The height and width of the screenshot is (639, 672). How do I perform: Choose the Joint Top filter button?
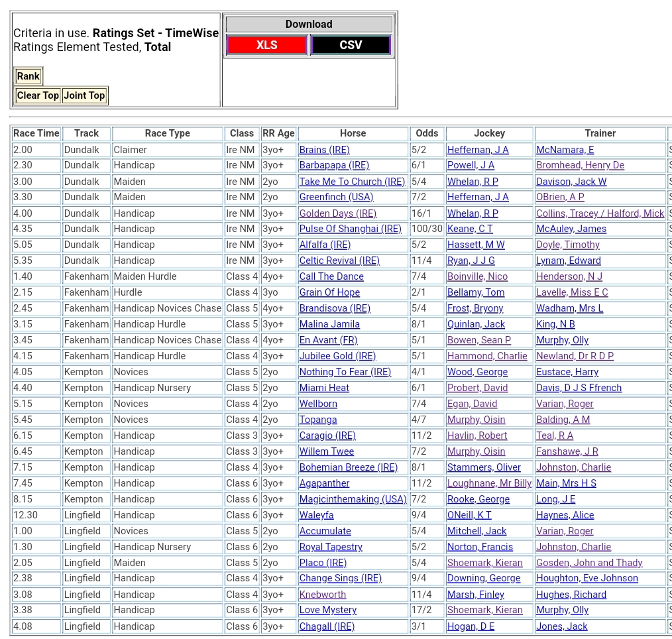point(84,95)
